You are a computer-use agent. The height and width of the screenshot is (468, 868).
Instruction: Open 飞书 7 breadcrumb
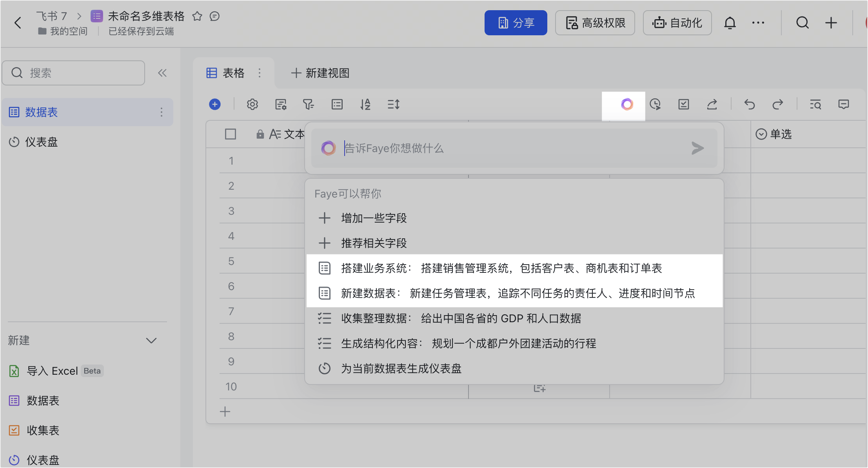51,16
